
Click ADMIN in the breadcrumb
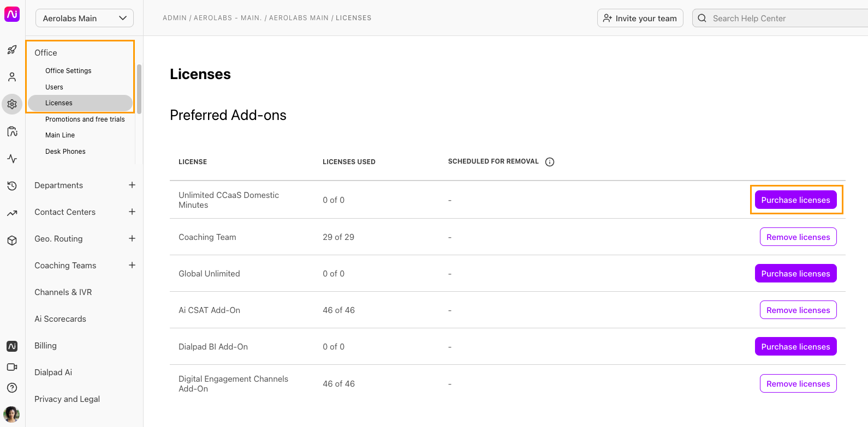coord(175,18)
